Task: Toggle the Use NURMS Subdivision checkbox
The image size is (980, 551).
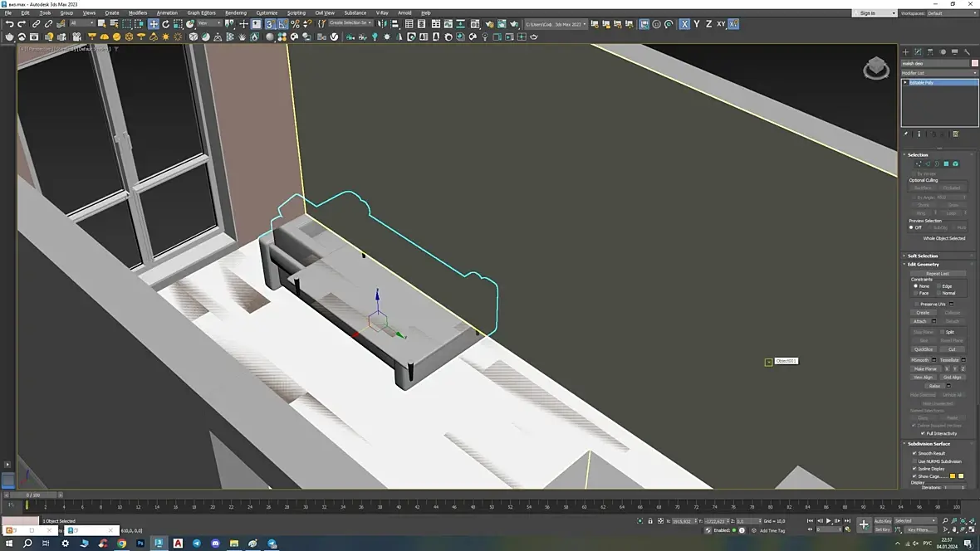Action: tap(915, 461)
